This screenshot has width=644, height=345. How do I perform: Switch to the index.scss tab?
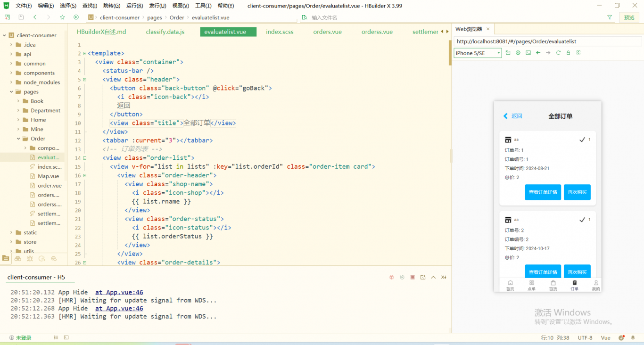point(280,32)
